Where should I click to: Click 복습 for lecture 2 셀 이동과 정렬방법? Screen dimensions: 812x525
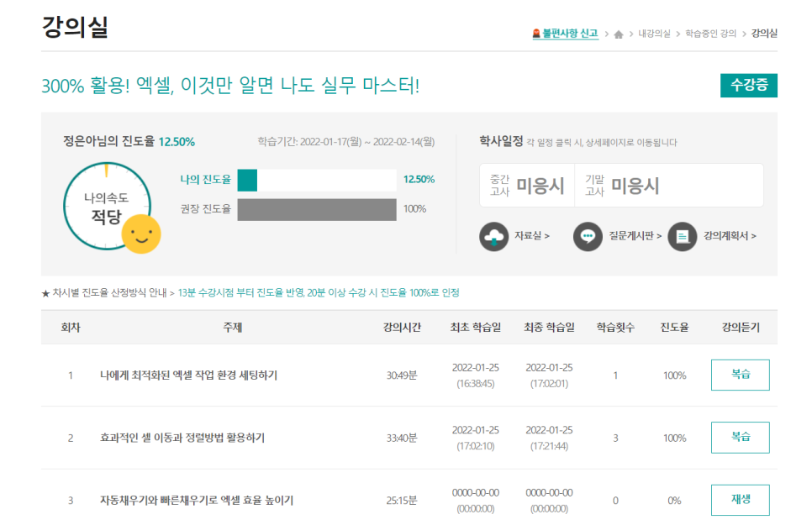pyautogui.click(x=741, y=438)
